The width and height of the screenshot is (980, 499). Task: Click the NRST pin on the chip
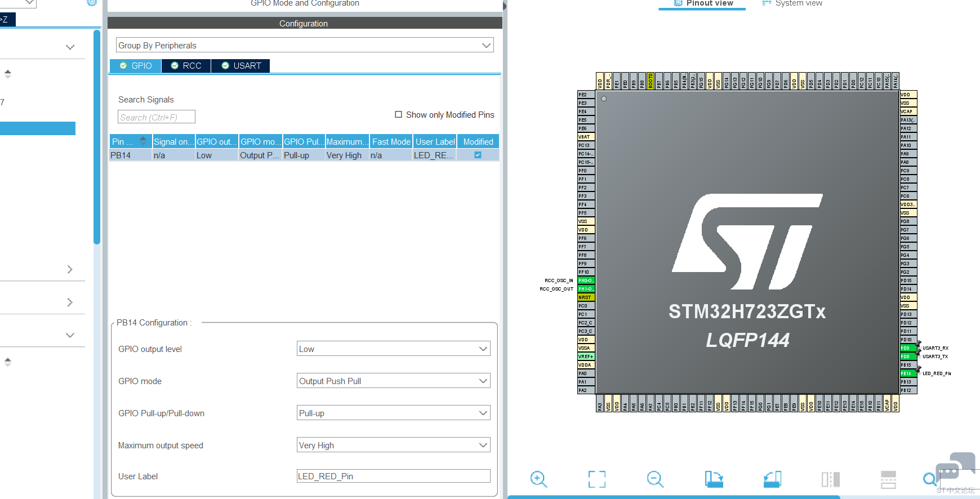[586, 297]
